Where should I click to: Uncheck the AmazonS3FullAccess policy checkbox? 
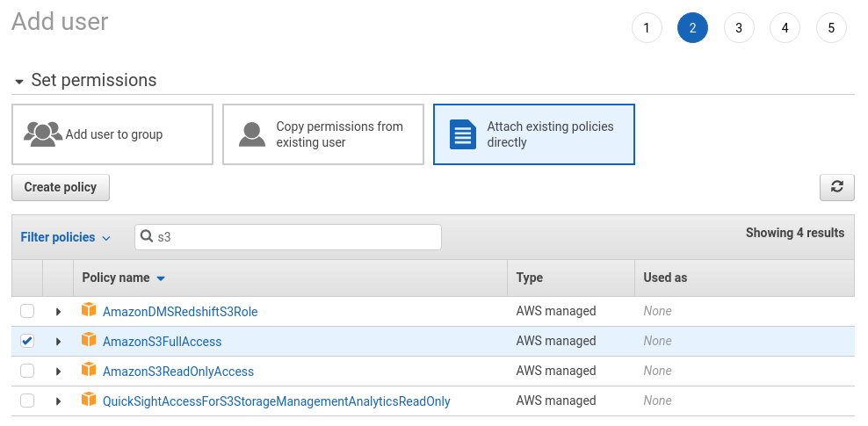click(x=27, y=341)
